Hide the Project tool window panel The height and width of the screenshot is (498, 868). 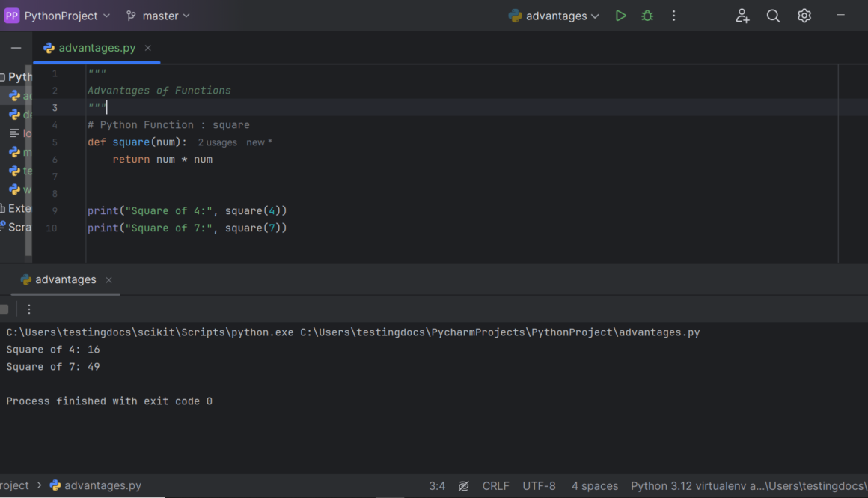(16, 48)
